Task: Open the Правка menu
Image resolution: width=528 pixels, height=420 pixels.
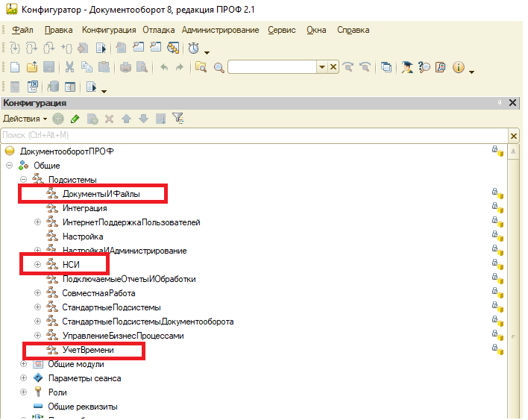Action: coord(59,30)
